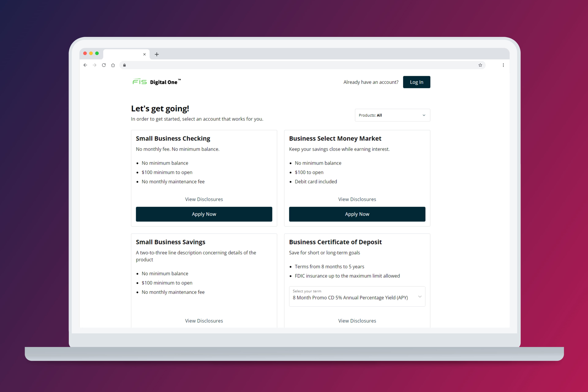Open the browser home page
The width and height of the screenshot is (588, 392).
click(113, 65)
